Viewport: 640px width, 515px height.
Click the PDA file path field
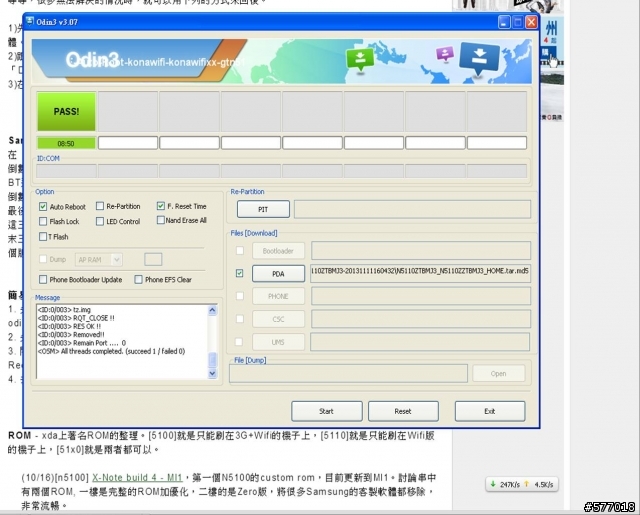coord(420,273)
